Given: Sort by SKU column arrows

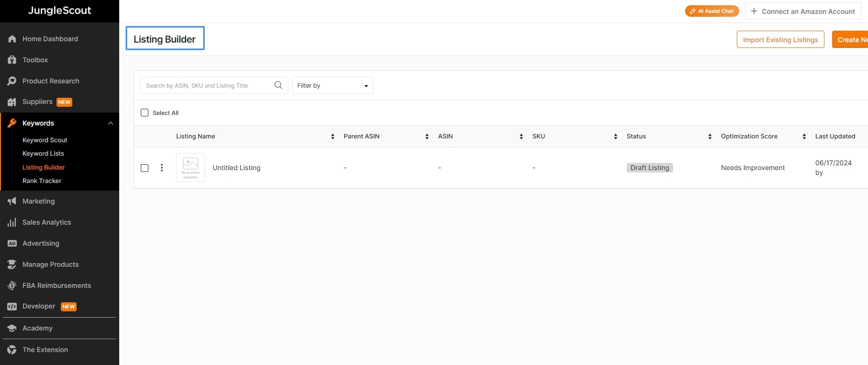Looking at the screenshot, I should [616, 137].
